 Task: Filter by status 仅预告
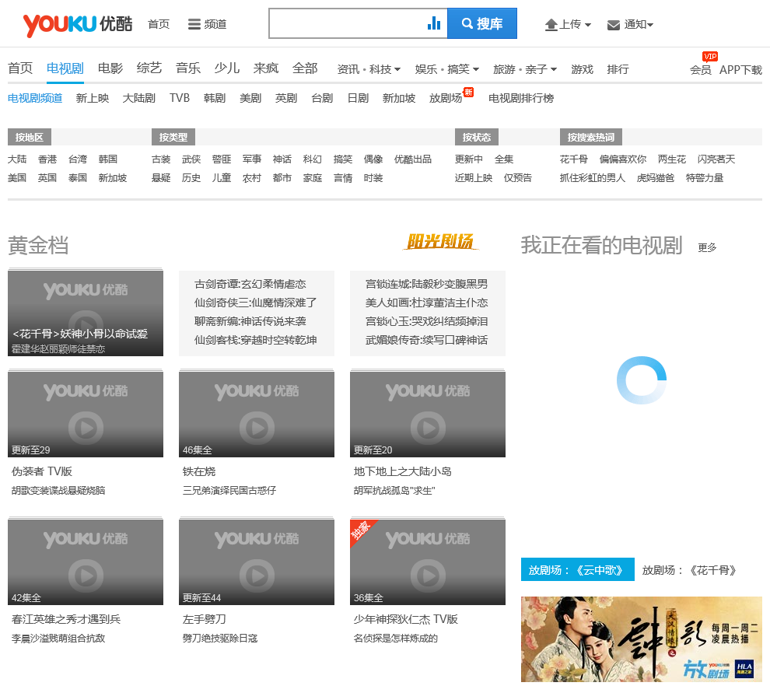pos(517,178)
